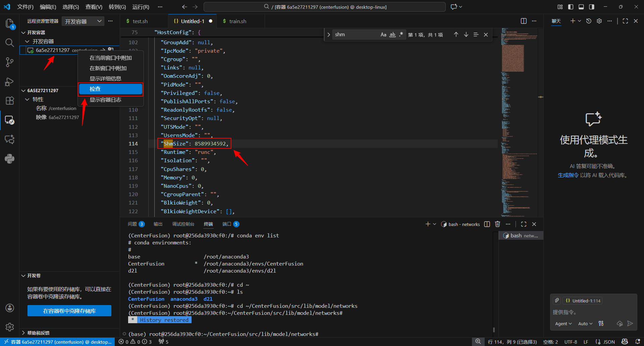Click the UTF-8 encoding status item

coord(571,342)
